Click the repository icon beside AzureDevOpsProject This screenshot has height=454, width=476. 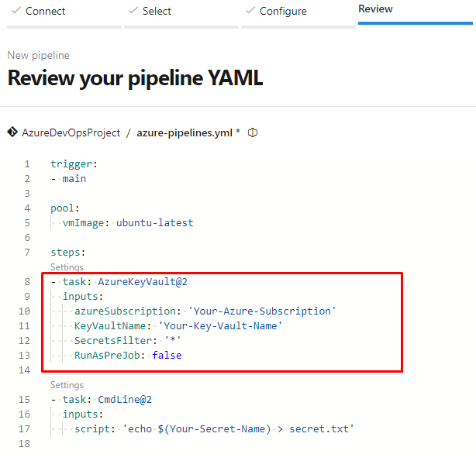[x=12, y=132]
